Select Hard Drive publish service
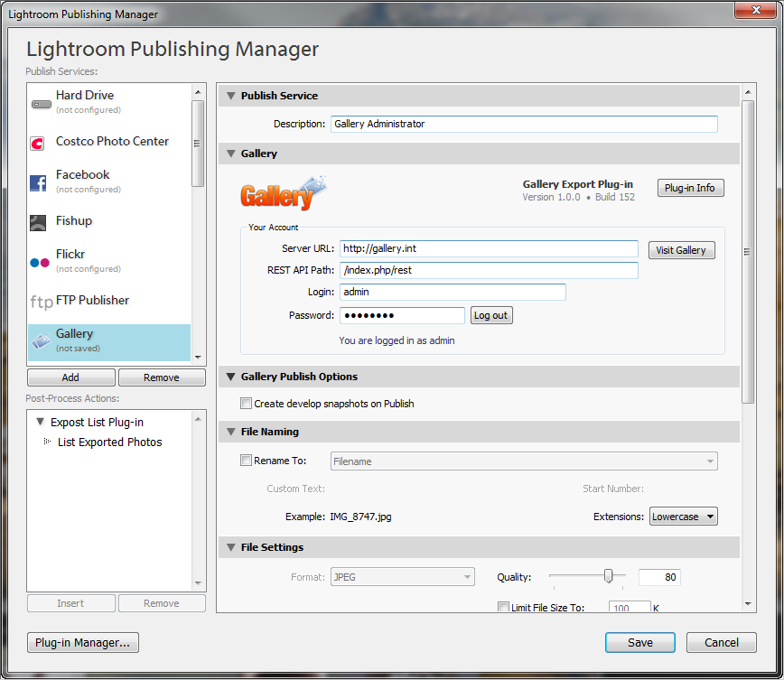This screenshot has height=680, width=784. click(109, 101)
